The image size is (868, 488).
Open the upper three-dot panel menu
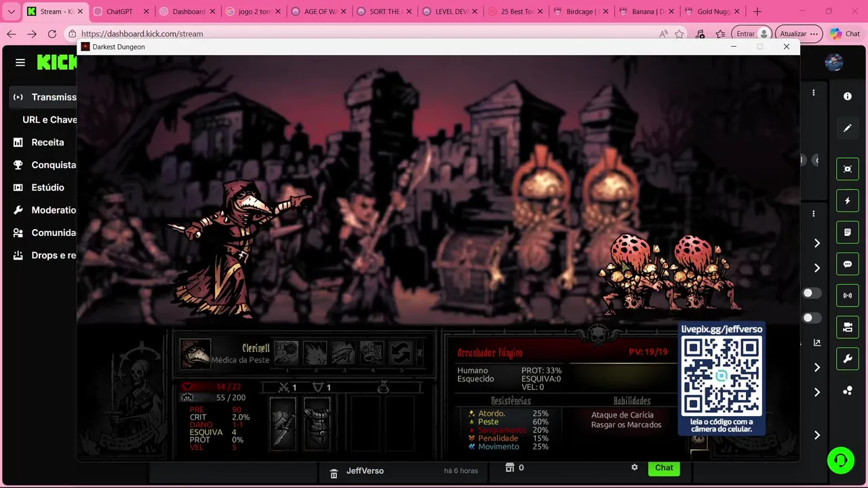[x=814, y=93]
